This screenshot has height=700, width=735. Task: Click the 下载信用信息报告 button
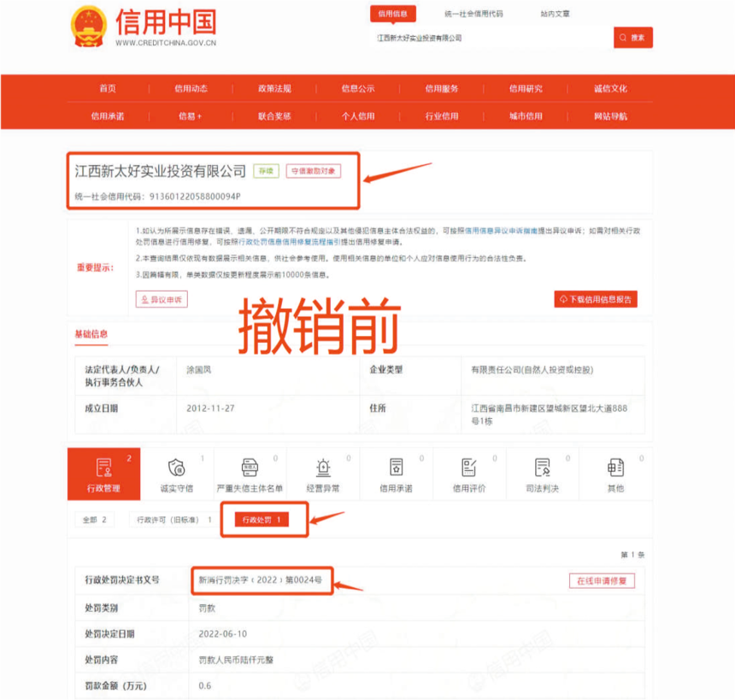pyautogui.click(x=596, y=300)
